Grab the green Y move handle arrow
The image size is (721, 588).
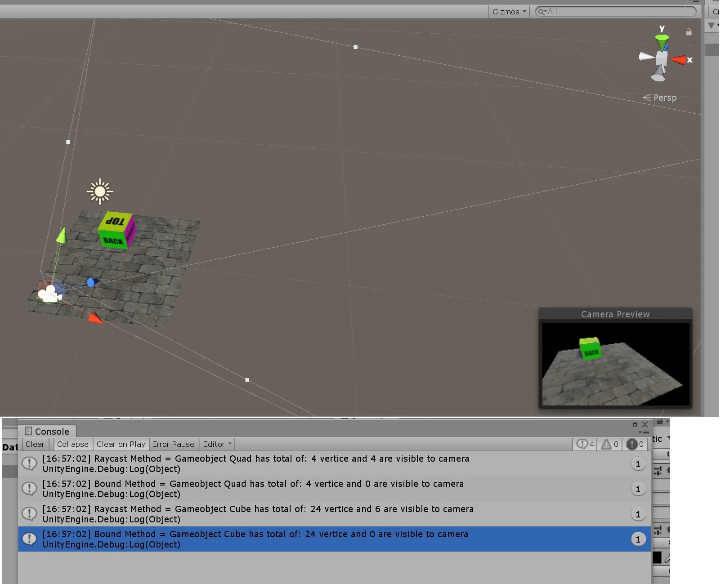click(62, 235)
